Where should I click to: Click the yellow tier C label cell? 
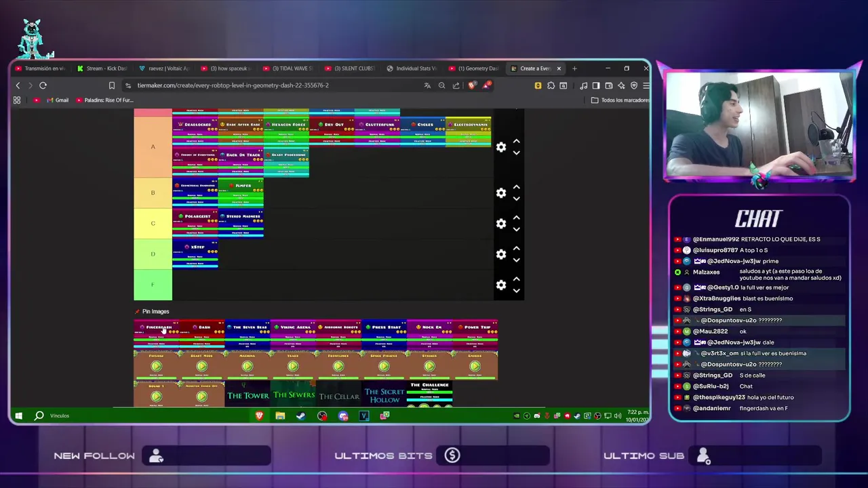tap(153, 224)
